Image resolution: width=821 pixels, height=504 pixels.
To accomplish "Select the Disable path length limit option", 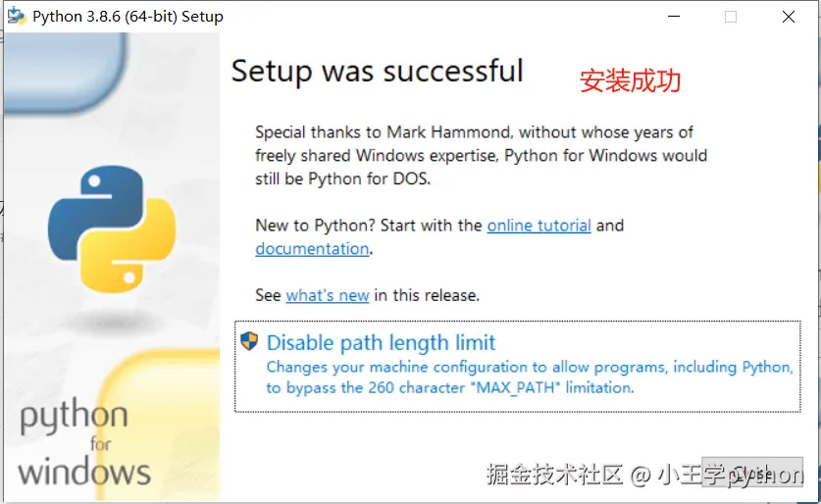I will pyautogui.click(x=381, y=343).
